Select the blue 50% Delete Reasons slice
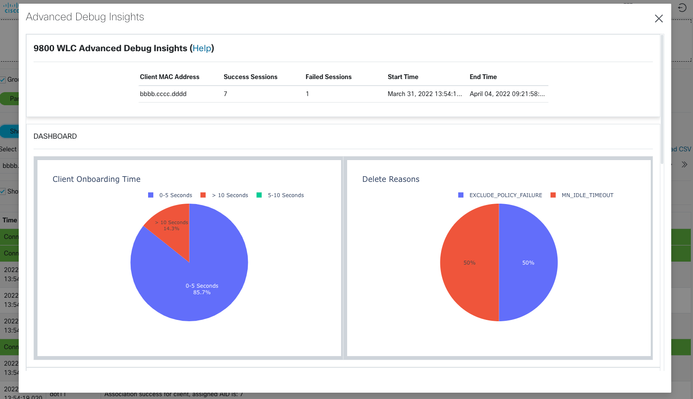 (x=528, y=262)
